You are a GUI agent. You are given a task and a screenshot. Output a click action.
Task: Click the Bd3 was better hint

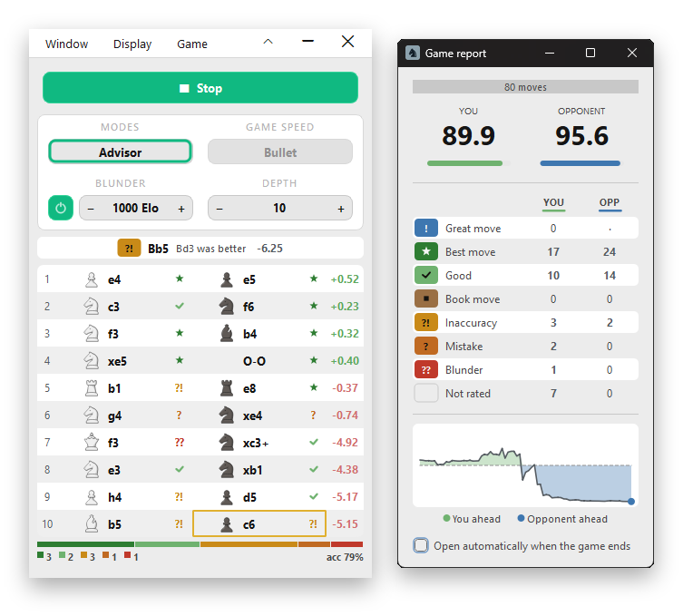click(x=210, y=249)
